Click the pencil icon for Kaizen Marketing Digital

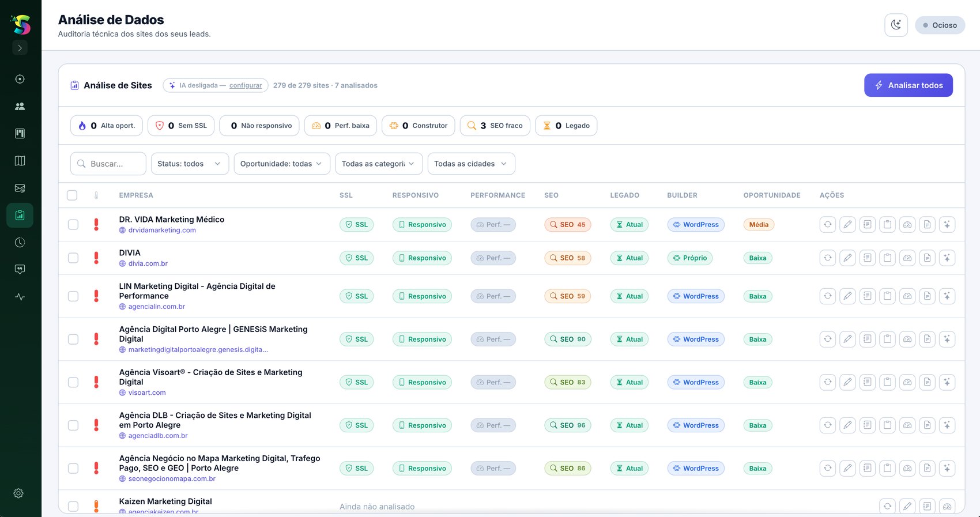point(907,506)
